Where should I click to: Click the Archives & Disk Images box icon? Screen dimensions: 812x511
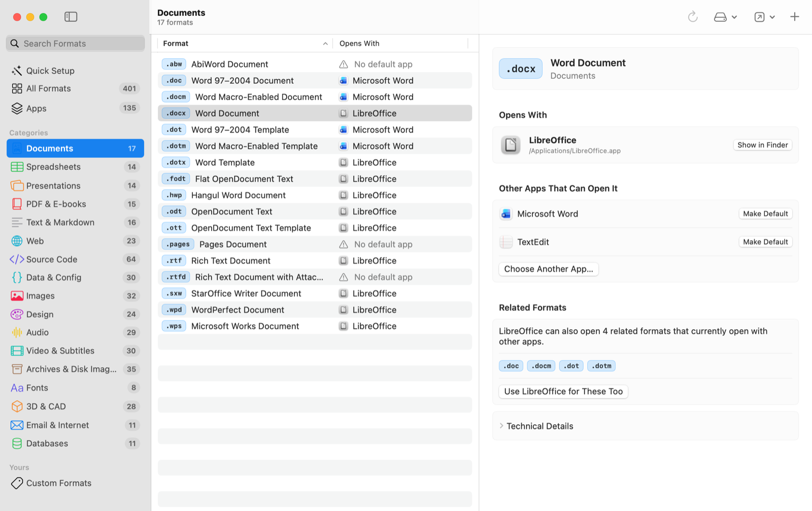coord(17,369)
